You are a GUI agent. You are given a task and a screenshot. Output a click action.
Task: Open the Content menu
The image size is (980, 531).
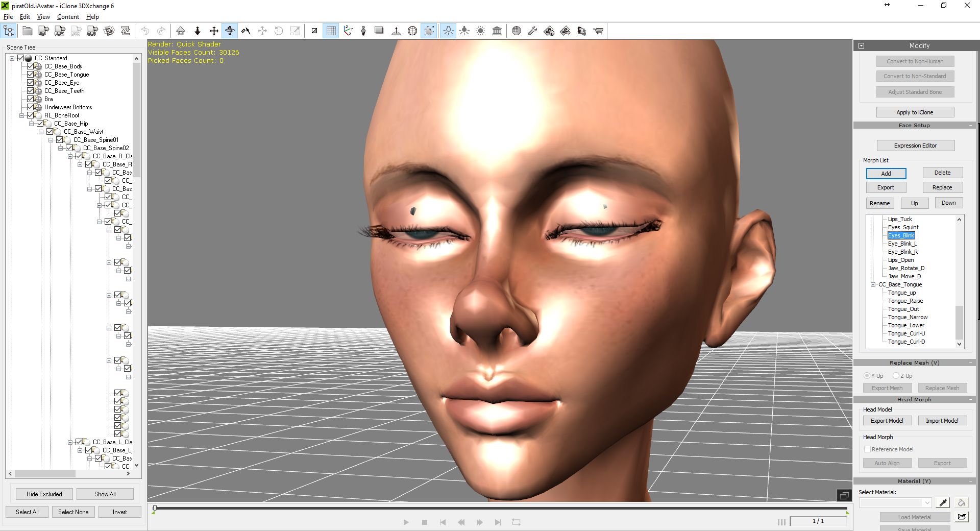click(68, 17)
